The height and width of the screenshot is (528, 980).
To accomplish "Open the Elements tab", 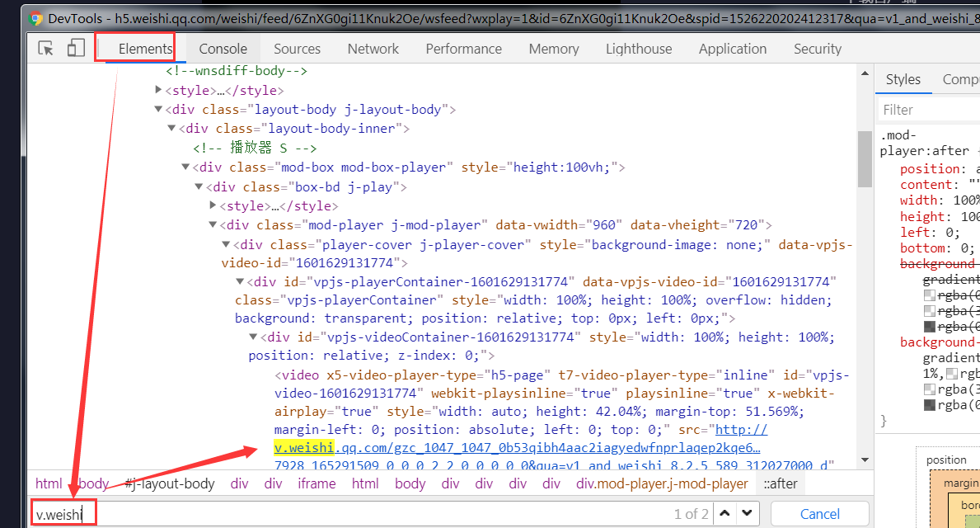I will (145, 49).
